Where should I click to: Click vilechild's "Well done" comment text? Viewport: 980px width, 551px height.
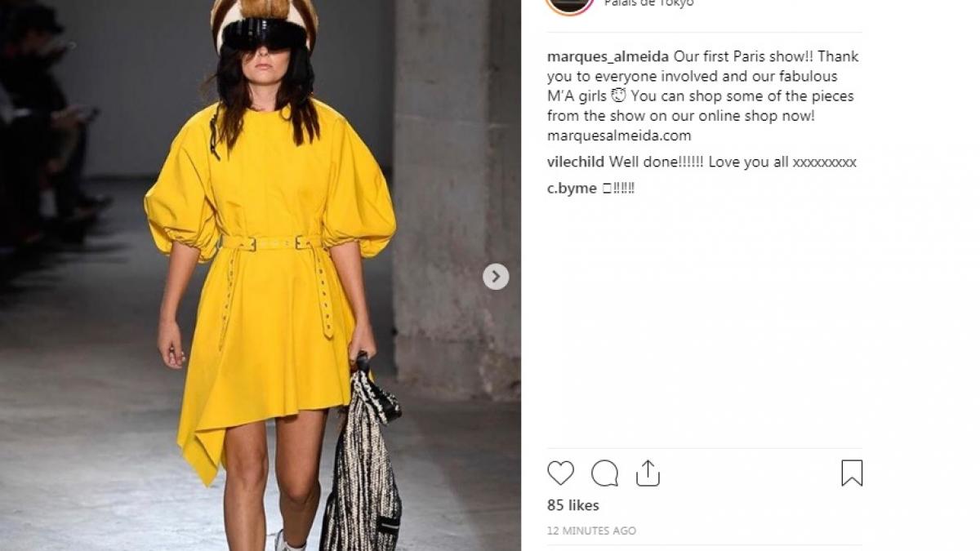[x=733, y=162]
